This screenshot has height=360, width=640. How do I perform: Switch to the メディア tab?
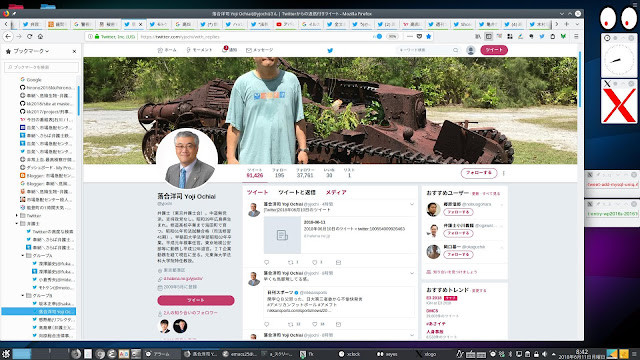click(x=336, y=192)
